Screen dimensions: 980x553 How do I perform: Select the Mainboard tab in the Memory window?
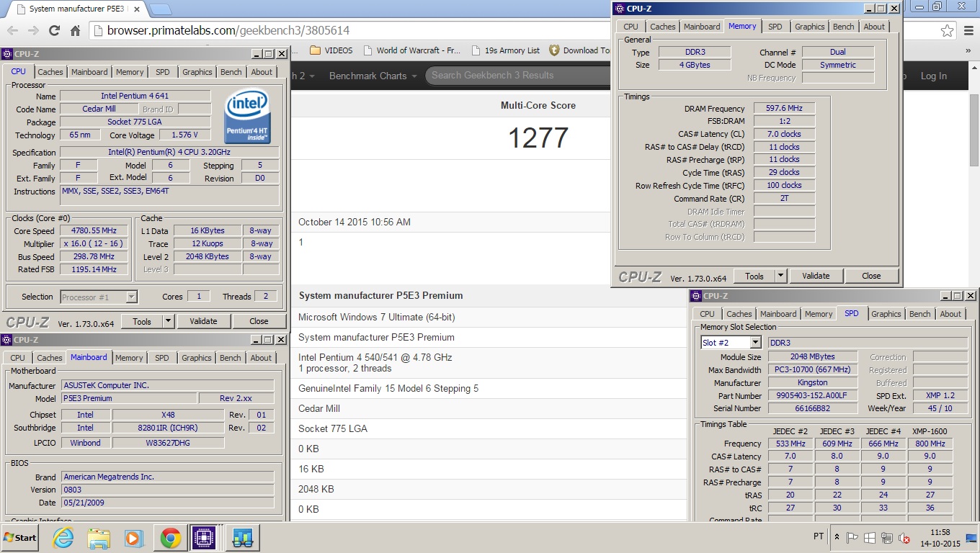click(x=702, y=27)
